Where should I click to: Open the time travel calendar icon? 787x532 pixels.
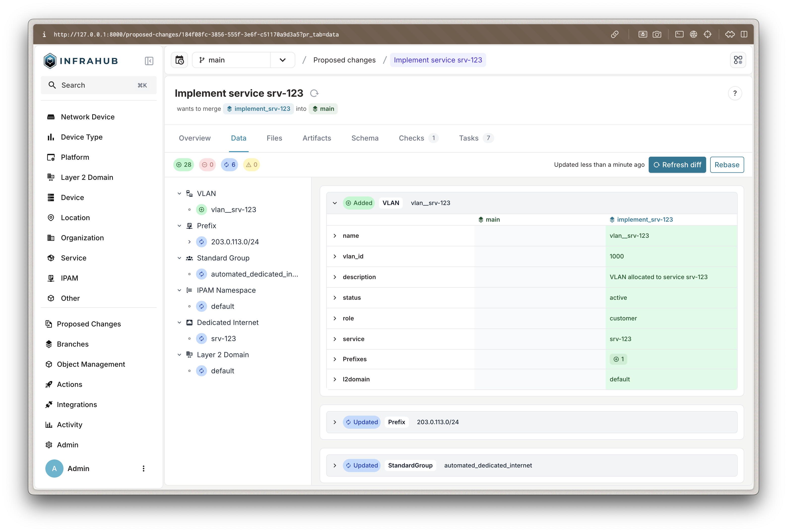point(179,60)
